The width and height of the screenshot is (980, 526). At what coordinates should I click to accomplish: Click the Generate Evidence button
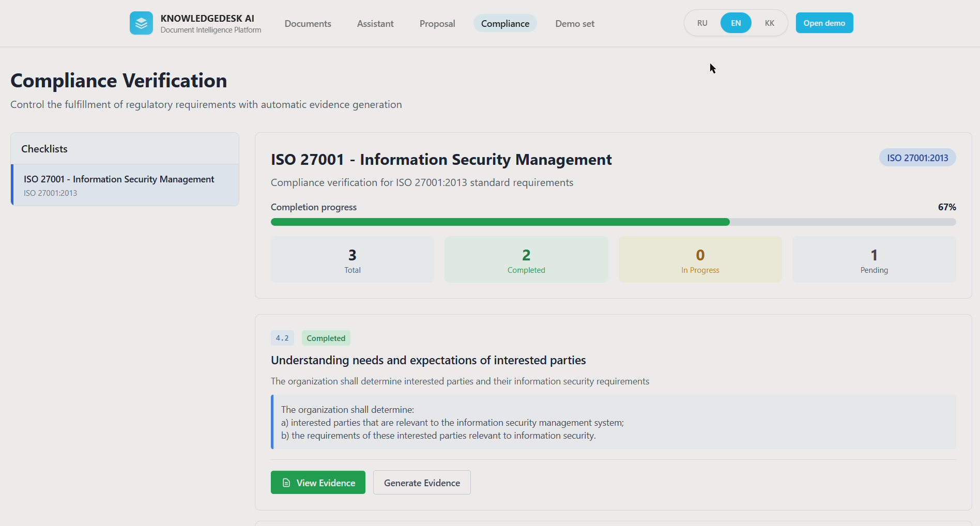(421, 482)
